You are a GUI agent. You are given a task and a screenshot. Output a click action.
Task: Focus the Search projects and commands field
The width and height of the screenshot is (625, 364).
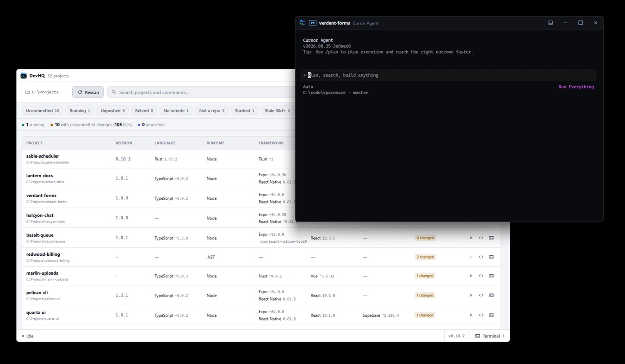point(201,92)
